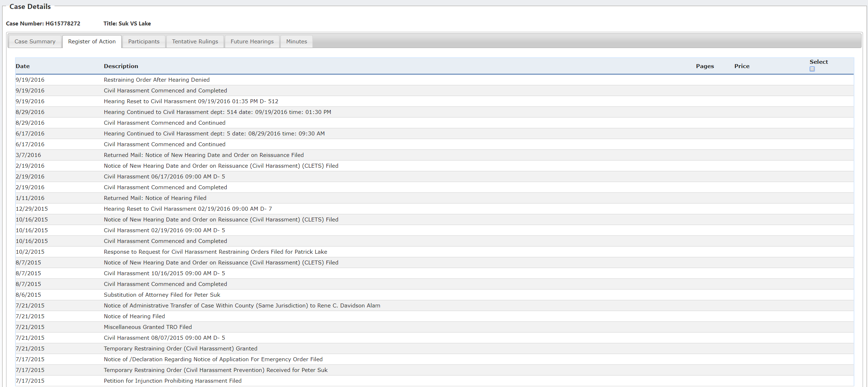The width and height of the screenshot is (868, 387).
Task: Select the Register of Action tab
Action: pyautogui.click(x=92, y=42)
